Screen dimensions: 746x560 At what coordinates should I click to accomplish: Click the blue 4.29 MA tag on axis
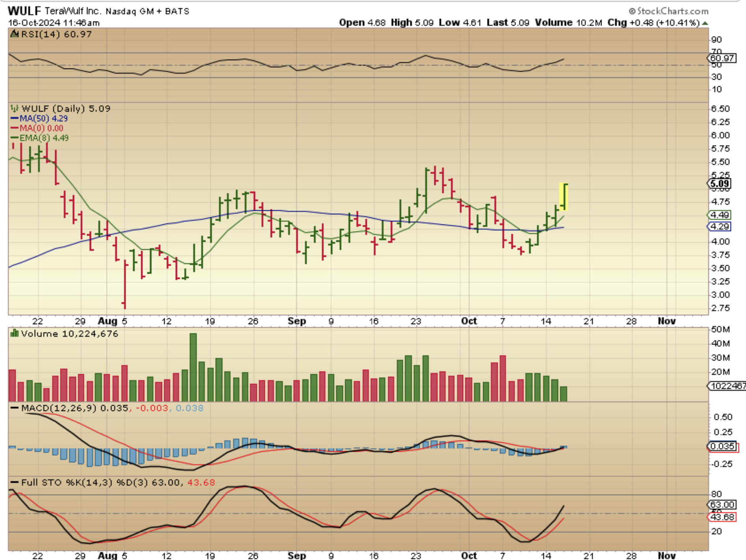[x=720, y=226]
